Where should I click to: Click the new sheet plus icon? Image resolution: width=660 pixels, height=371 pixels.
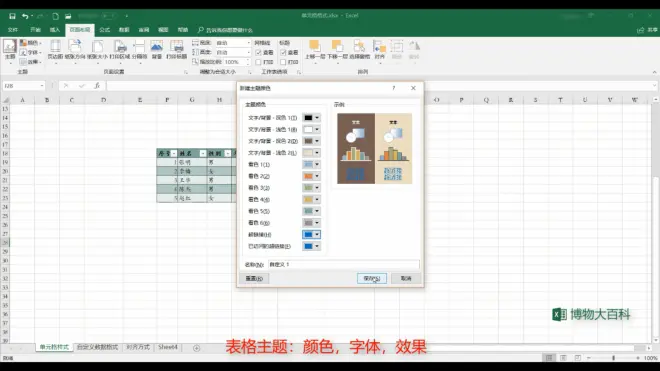(197, 348)
